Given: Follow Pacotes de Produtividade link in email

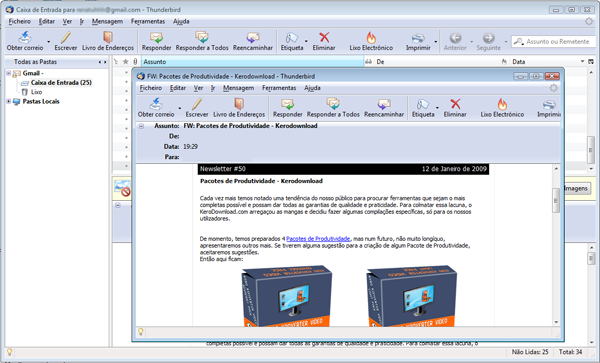Looking at the screenshot, I should coord(318,239).
